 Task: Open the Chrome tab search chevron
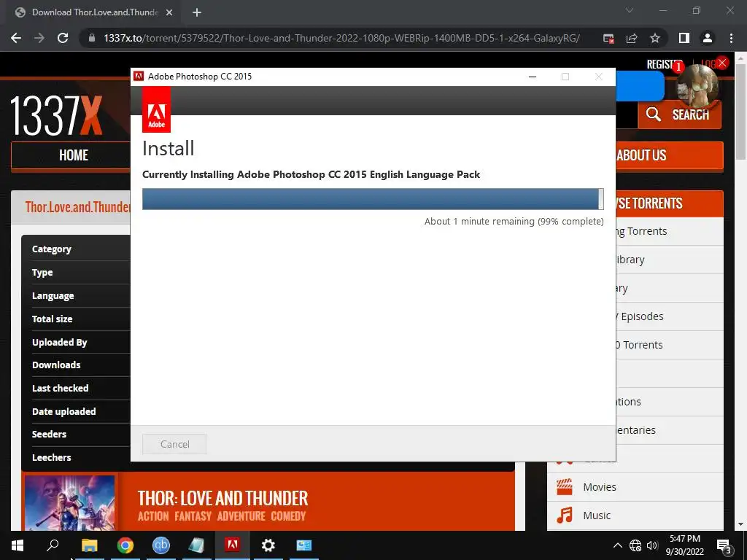pos(630,10)
